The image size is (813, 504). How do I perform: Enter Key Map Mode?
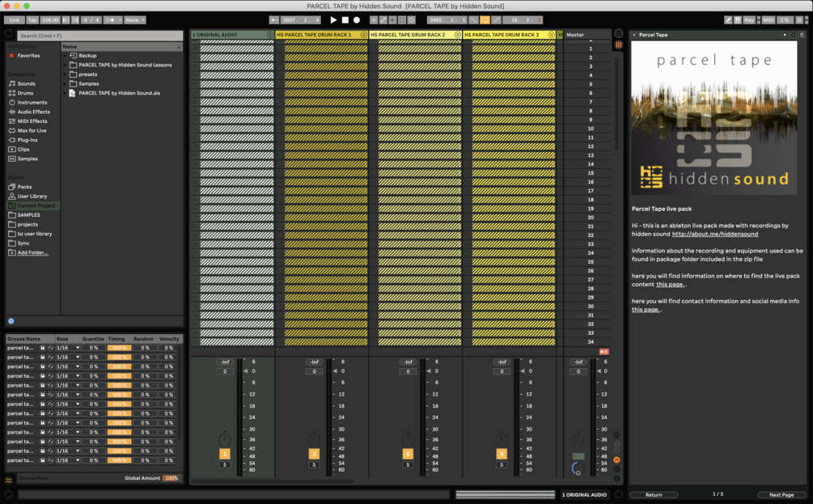(749, 19)
